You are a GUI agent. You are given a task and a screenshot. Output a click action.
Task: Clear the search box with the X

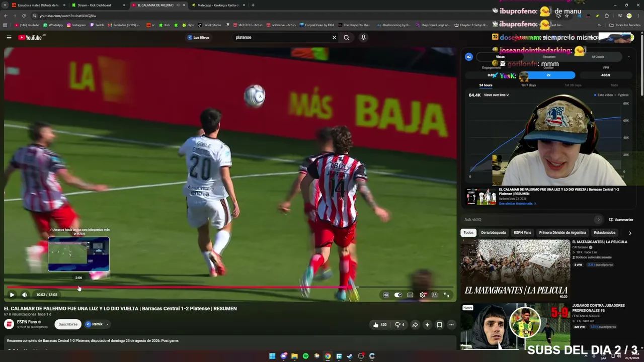(x=334, y=37)
